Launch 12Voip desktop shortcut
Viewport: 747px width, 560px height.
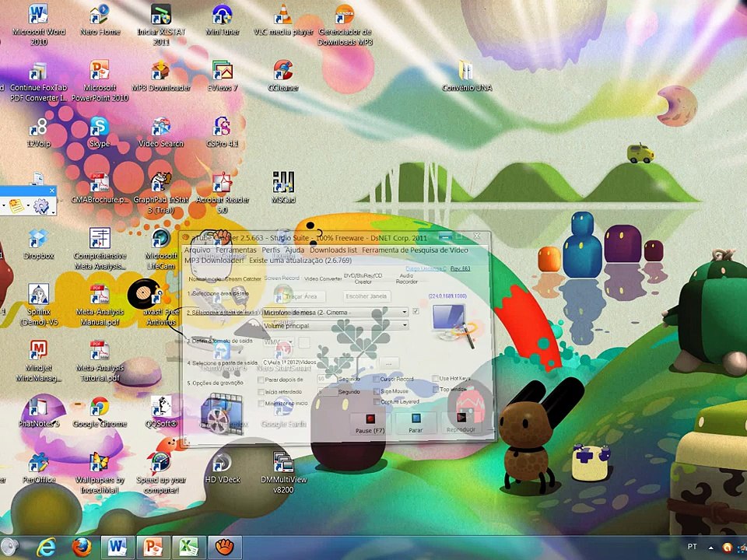coord(39,132)
